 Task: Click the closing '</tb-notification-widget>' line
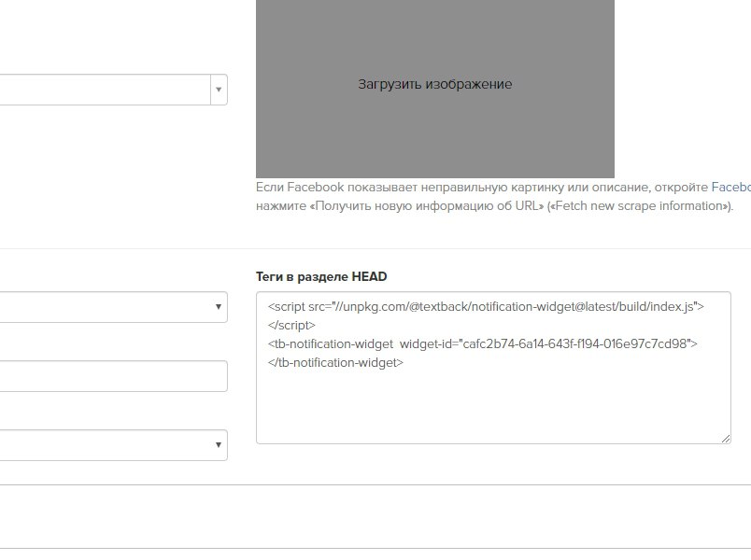click(x=335, y=362)
